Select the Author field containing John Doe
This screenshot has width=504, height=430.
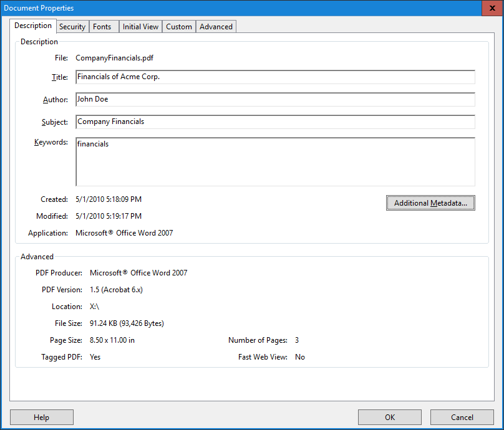pyautogui.click(x=274, y=99)
